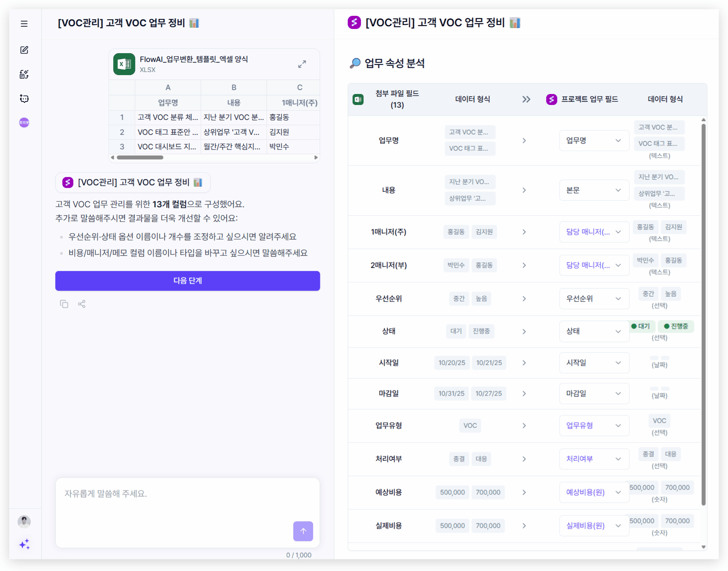
Task: Click the purple send arrow button
Action: 303,531
